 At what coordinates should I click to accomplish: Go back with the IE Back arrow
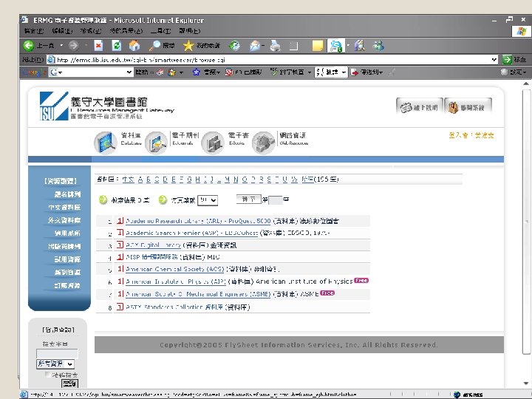tap(29, 46)
